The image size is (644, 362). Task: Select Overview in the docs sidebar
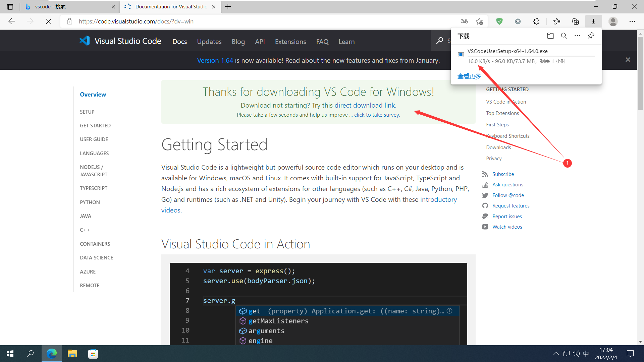pos(93,95)
